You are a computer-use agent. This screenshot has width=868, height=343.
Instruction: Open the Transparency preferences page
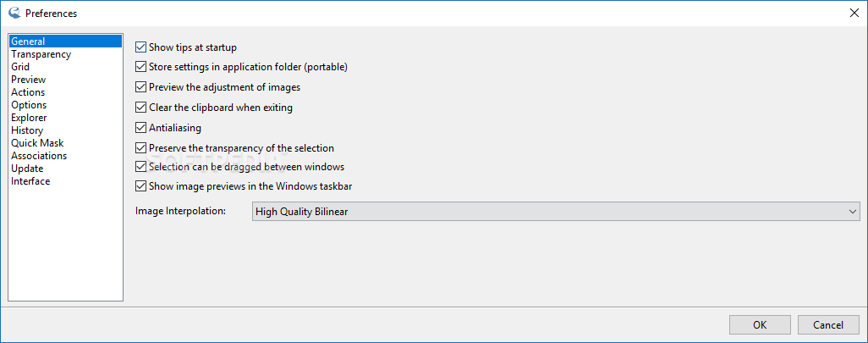[x=65, y=54]
